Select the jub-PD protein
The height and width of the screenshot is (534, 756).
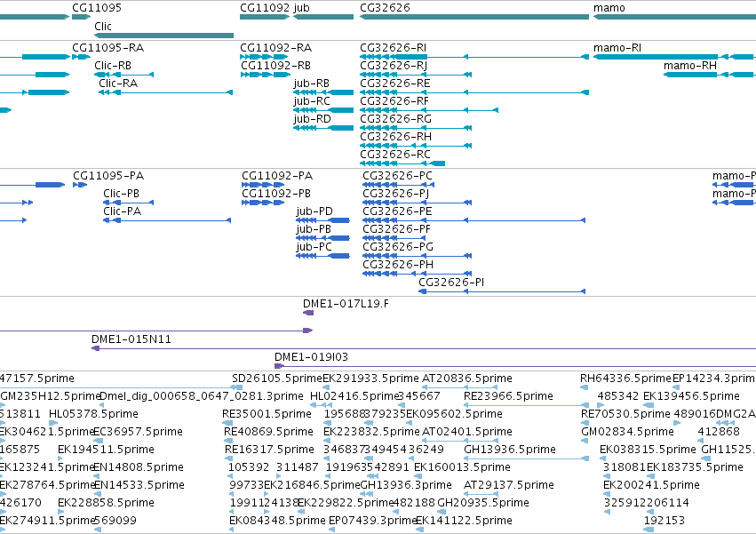[x=322, y=220]
